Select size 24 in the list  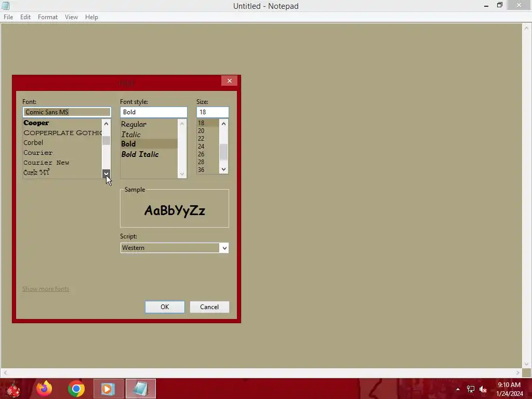pos(208,146)
